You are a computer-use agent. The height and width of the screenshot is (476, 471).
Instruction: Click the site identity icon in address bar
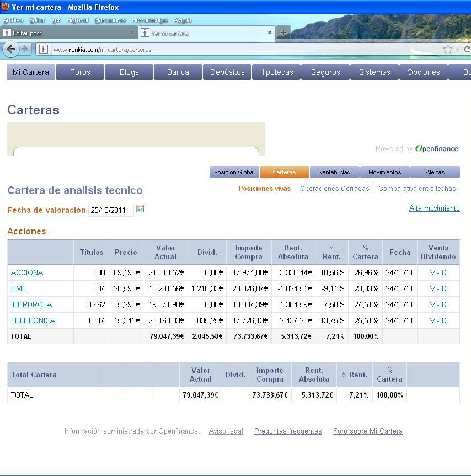point(44,49)
